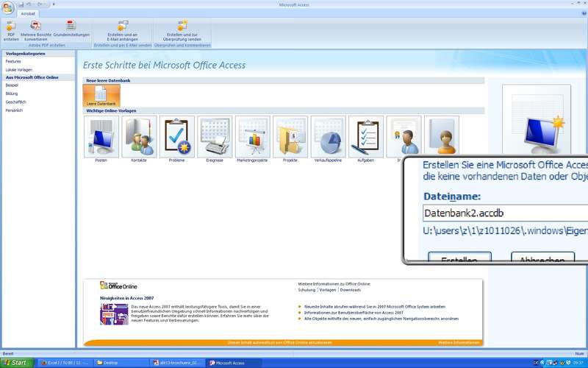Screen dimensions: 588x368
Task: Open the round Office button menu
Action: tap(7, 7)
